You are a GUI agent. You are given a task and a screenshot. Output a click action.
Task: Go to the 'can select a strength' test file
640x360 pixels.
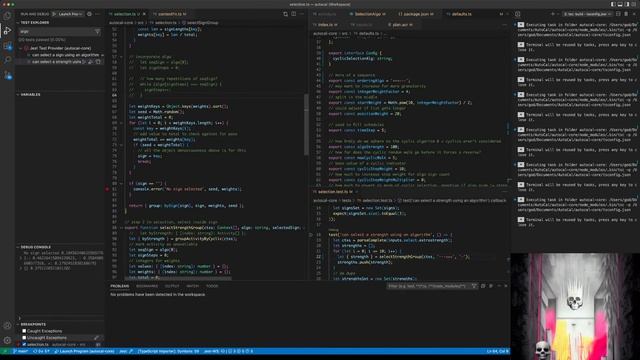[98, 62]
